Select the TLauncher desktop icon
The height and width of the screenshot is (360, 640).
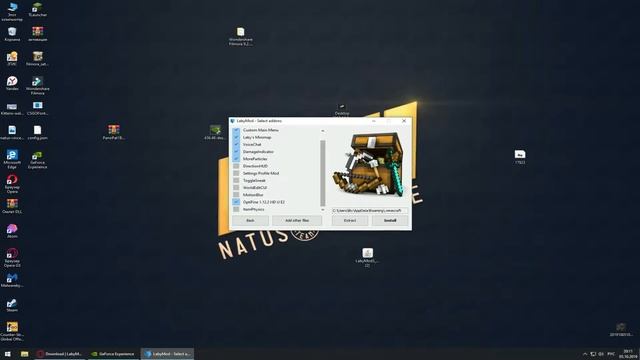[x=38, y=9]
